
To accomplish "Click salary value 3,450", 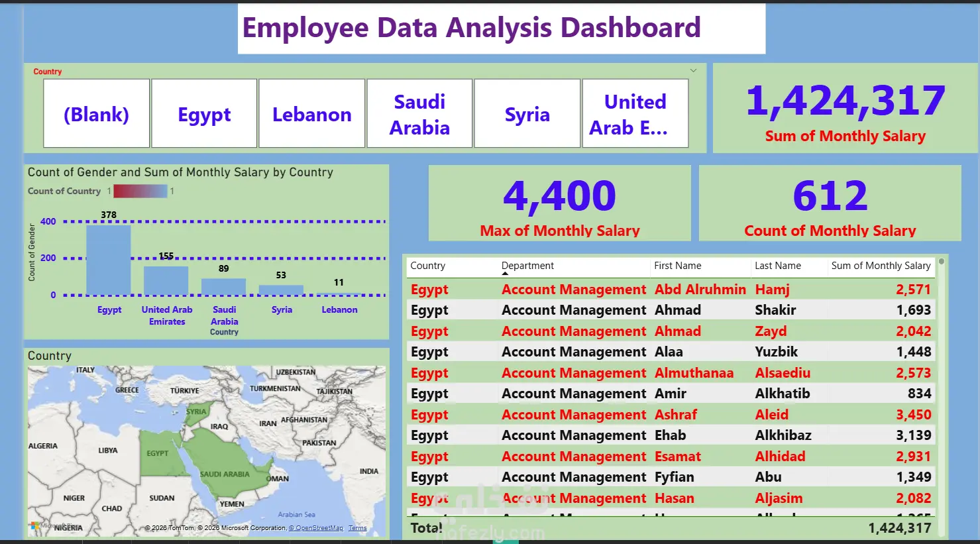I will (x=913, y=415).
